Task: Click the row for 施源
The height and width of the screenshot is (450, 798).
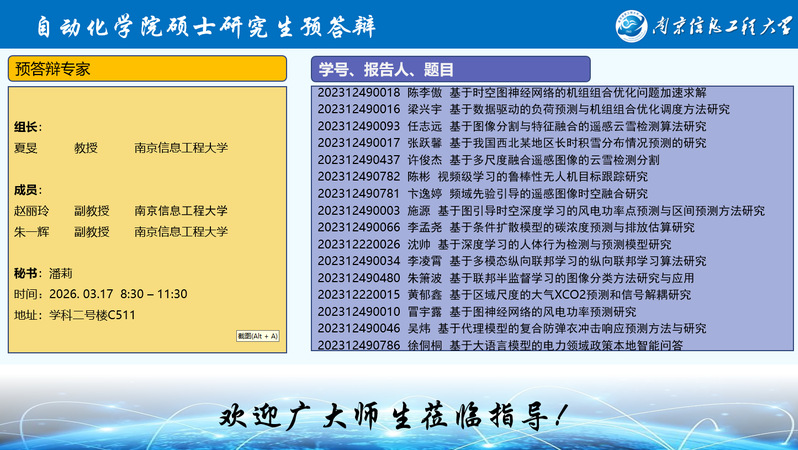Action: pyautogui.click(x=541, y=210)
